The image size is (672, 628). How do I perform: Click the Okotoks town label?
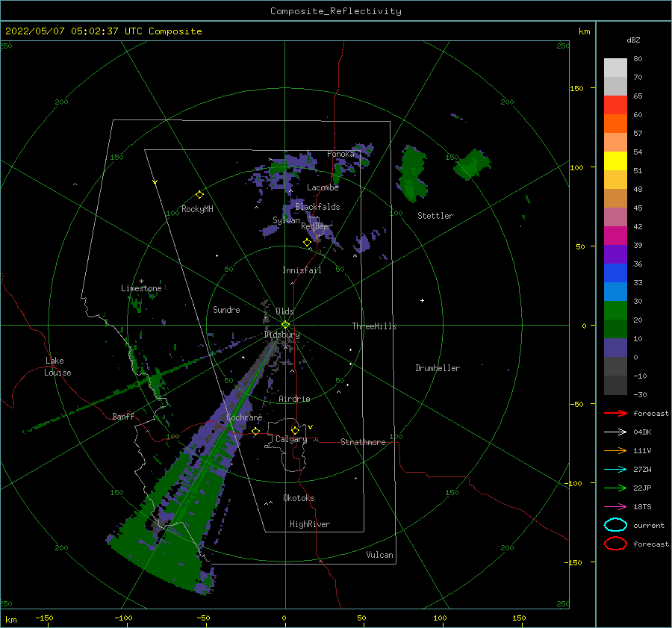(299, 497)
